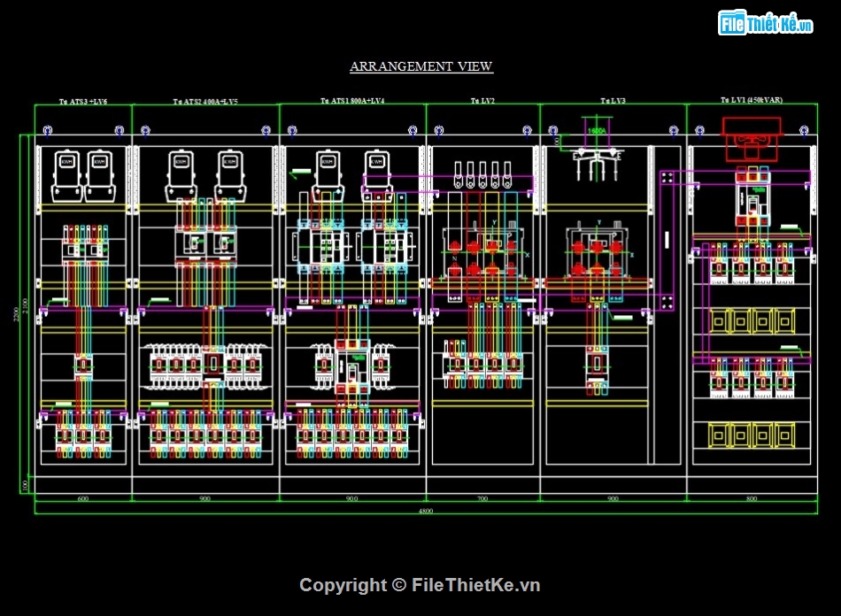The image size is (841, 616).
Task: Click the ARRANGEMENT VIEW title
Action: pos(421,65)
